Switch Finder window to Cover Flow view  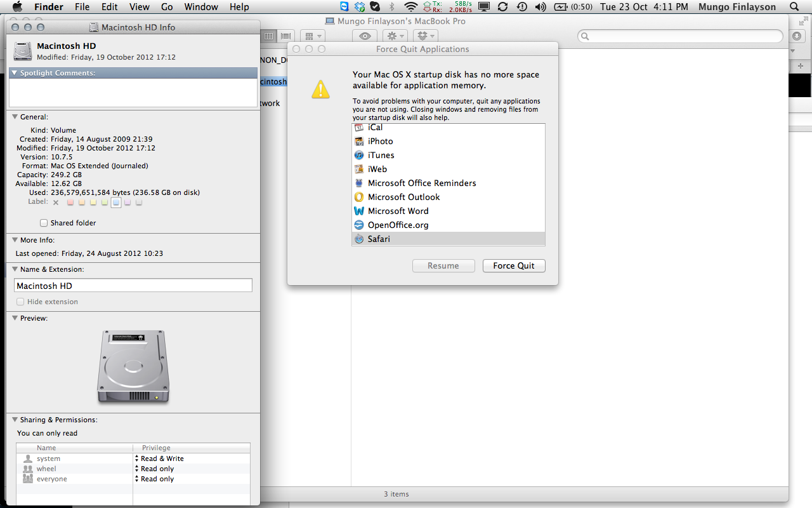click(x=285, y=36)
